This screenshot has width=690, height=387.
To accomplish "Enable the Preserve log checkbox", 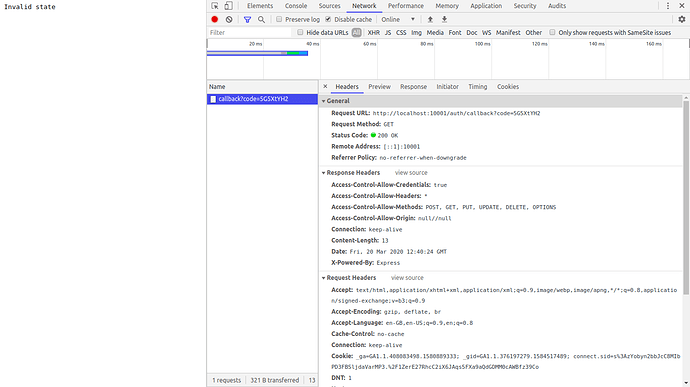I will pyautogui.click(x=279, y=19).
